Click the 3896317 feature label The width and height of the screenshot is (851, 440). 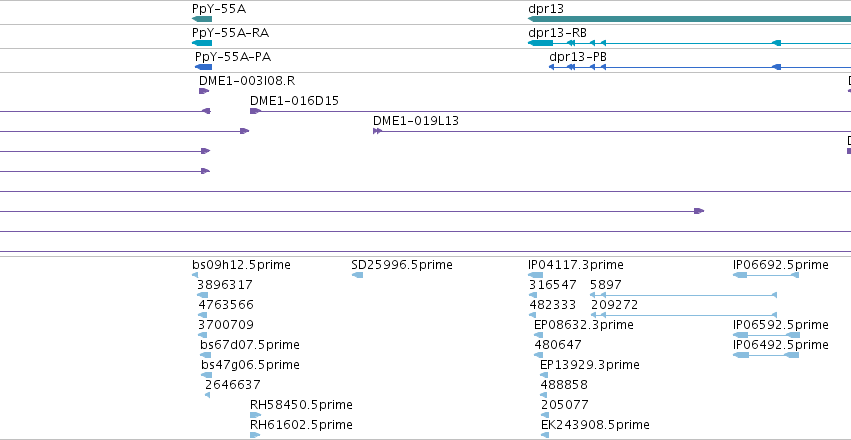tap(225, 285)
